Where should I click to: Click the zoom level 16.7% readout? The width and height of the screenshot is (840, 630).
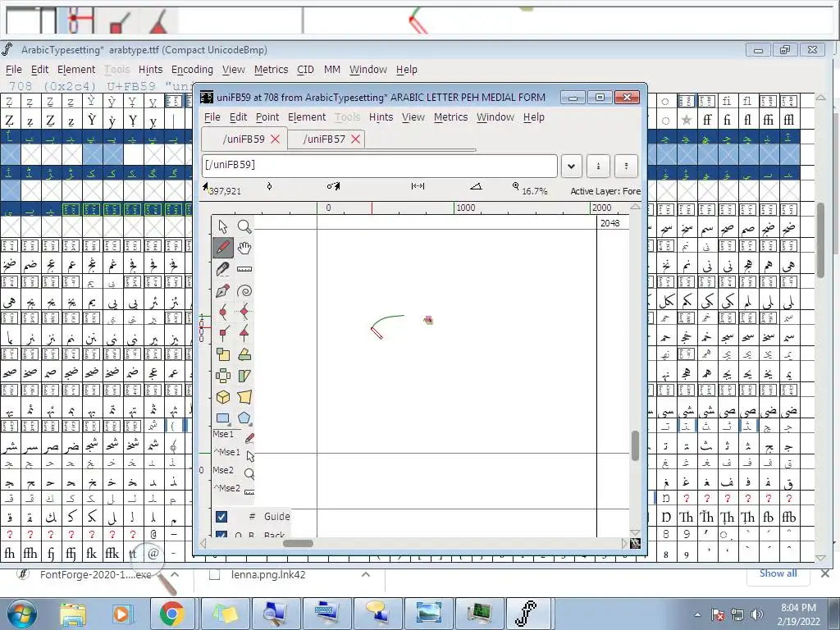pyautogui.click(x=534, y=190)
